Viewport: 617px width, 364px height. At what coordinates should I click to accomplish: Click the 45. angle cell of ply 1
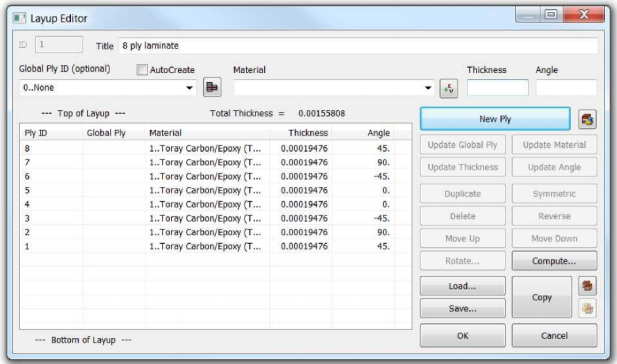(x=362, y=246)
